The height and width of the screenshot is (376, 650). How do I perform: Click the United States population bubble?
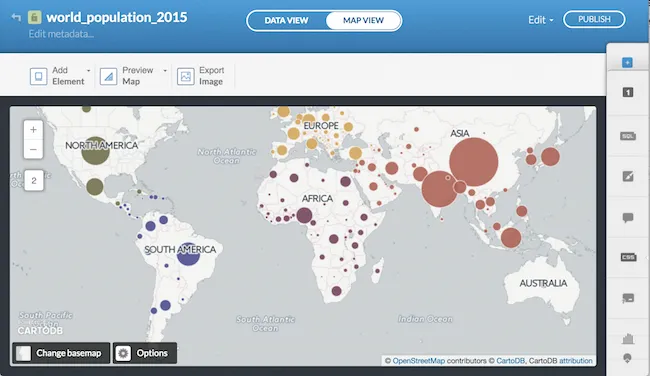click(x=95, y=151)
